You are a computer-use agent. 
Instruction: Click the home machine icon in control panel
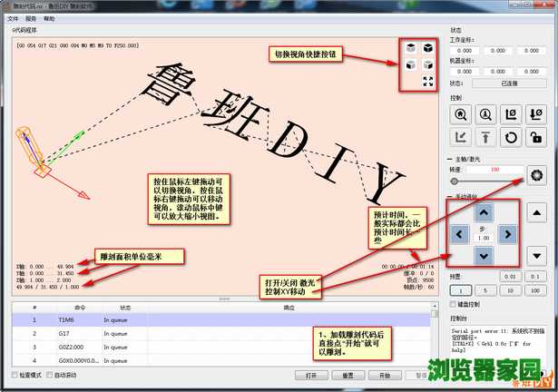[x=461, y=115]
